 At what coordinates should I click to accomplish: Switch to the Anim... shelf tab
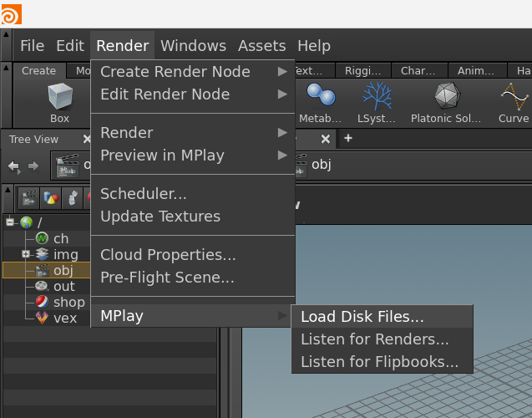pyautogui.click(x=475, y=70)
